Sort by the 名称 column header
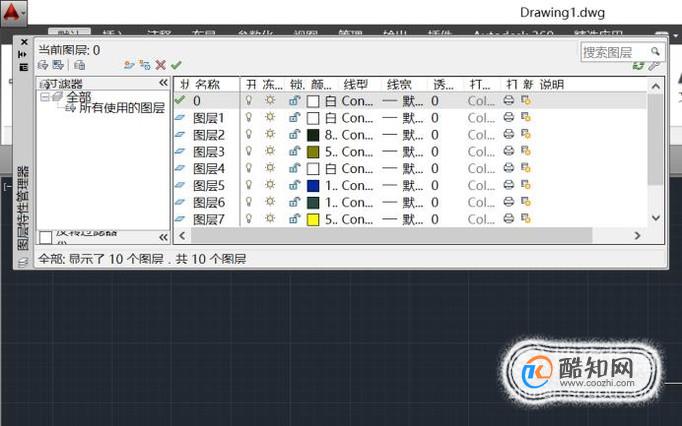This screenshot has width=682, height=426. pos(207,84)
